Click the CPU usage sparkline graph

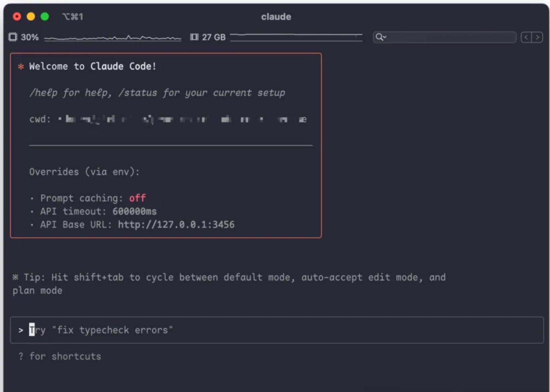[113, 38]
